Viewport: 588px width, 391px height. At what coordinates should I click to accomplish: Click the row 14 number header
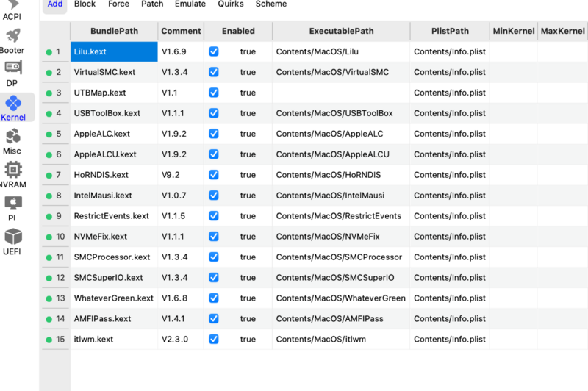tap(56, 319)
